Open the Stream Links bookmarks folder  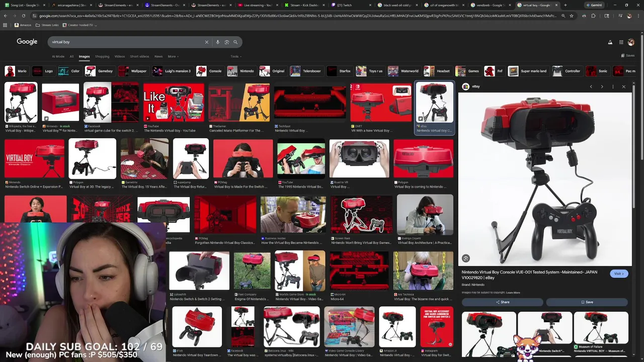coord(47,25)
